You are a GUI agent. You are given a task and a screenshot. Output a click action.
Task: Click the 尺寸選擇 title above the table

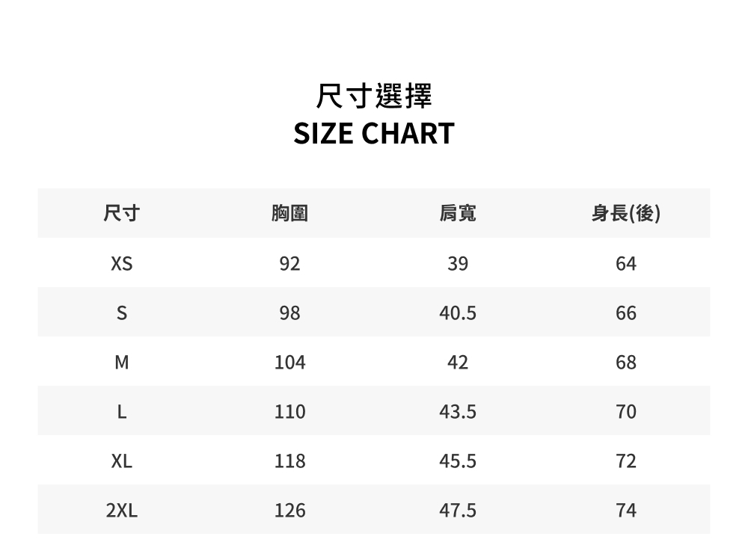[x=374, y=96]
